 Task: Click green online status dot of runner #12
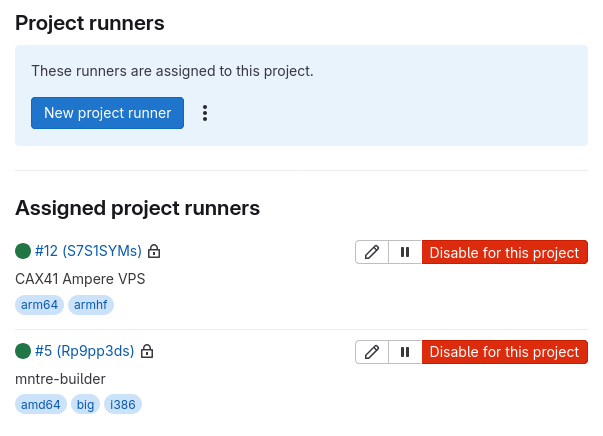(x=23, y=251)
